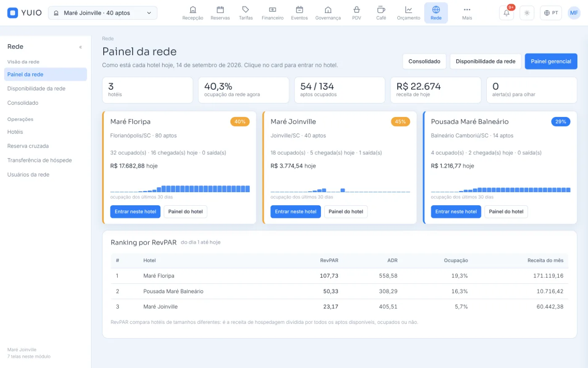Click the Maré Floripa card title
Screen dimensions: 588x368
pyautogui.click(x=131, y=122)
